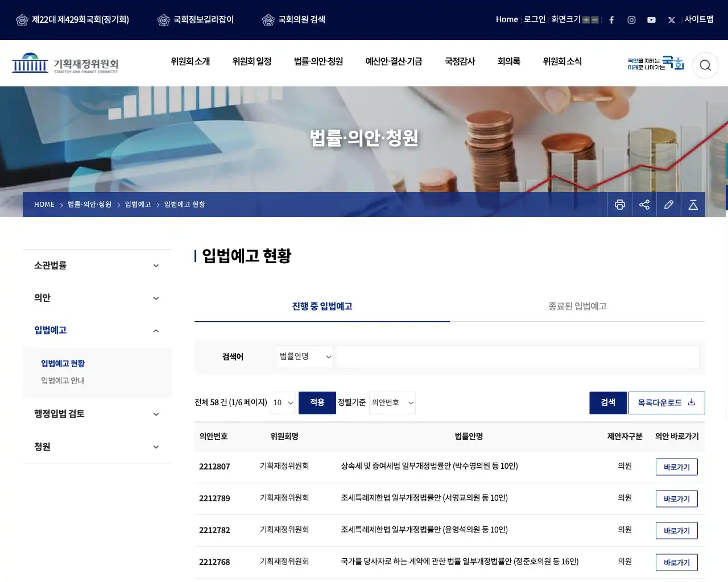Open 국정감사 main menu
Viewport: 728px width, 582px height.
[460, 61]
